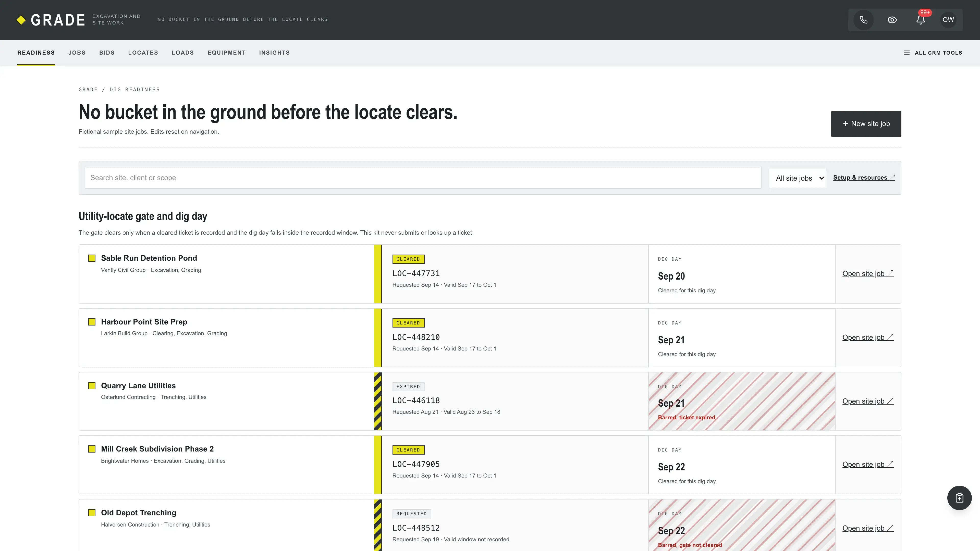Click the arrow icon on Sable Run's Open site job
This screenshot has width=980, height=551.
(890, 273)
